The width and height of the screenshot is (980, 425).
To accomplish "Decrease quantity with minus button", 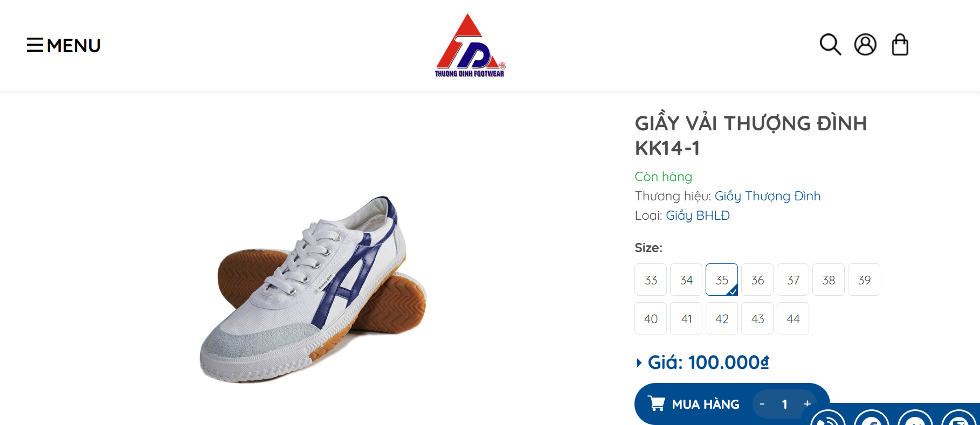I will (762, 403).
